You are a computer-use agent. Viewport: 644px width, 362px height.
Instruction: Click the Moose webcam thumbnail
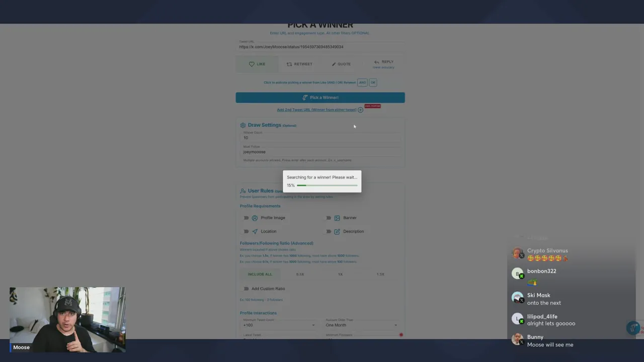pyautogui.click(x=67, y=320)
